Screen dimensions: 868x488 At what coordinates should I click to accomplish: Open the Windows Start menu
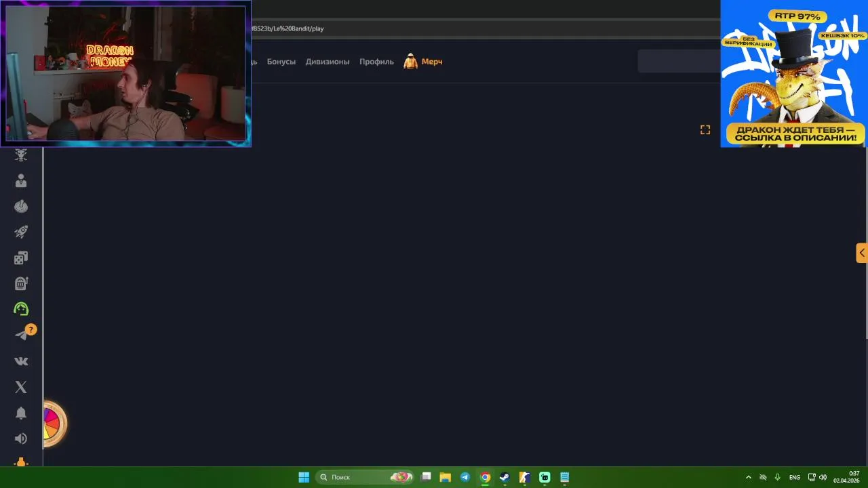click(304, 477)
